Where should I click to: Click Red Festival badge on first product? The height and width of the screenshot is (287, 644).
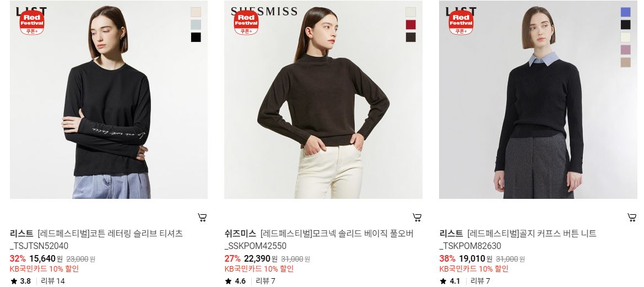[x=31, y=23]
